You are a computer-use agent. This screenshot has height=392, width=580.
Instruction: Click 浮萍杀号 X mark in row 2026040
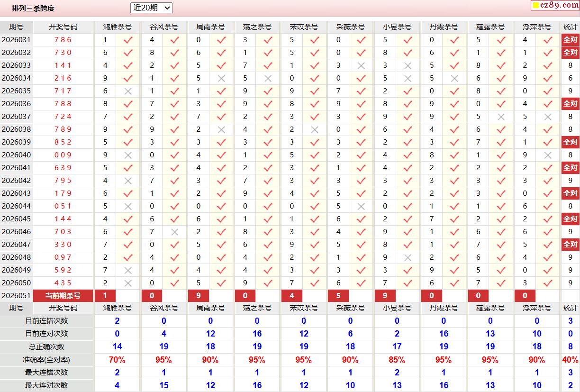[x=548, y=155]
